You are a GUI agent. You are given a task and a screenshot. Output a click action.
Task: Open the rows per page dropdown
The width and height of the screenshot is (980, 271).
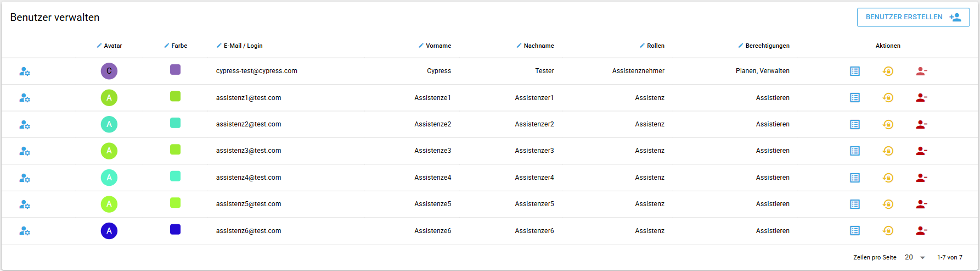[x=915, y=257]
